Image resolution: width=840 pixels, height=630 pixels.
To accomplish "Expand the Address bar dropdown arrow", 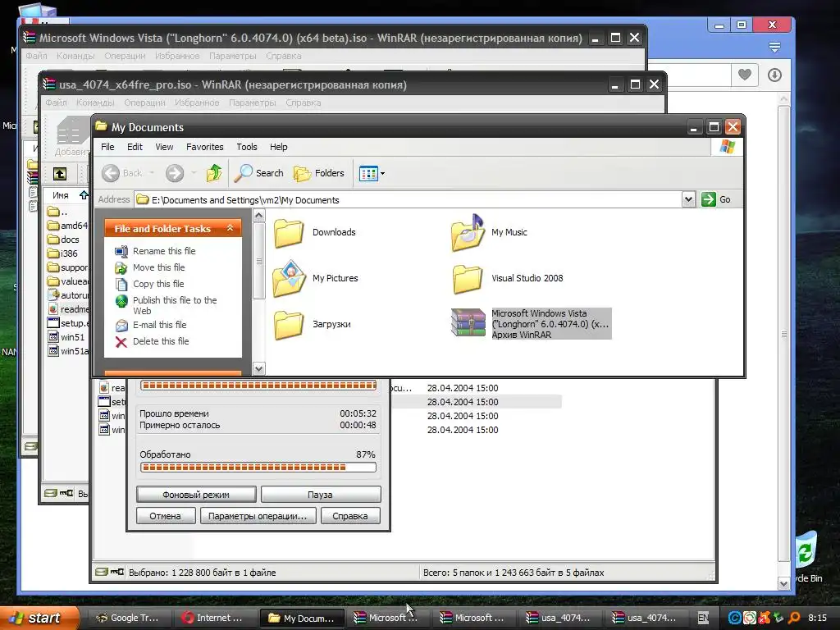I will coord(688,200).
